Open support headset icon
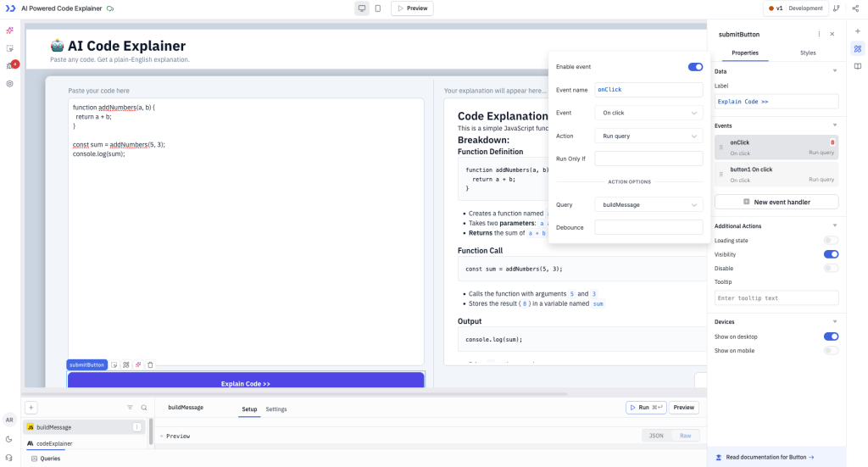Screen dimensions: 868x467 [8, 458]
